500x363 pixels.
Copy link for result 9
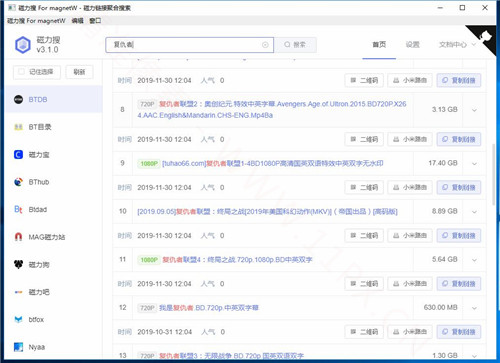pyautogui.click(x=459, y=187)
